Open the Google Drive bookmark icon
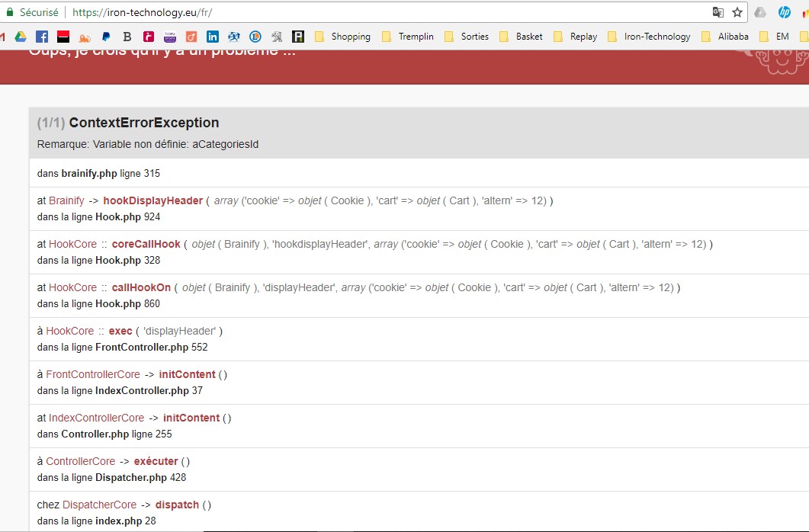The height and width of the screenshot is (532, 809). coord(21,36)
